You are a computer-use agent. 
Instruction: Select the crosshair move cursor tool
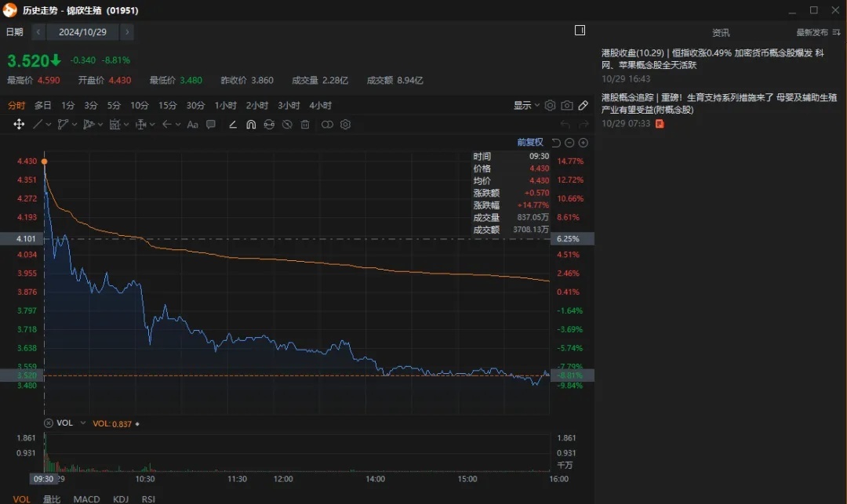coord(19,125)
